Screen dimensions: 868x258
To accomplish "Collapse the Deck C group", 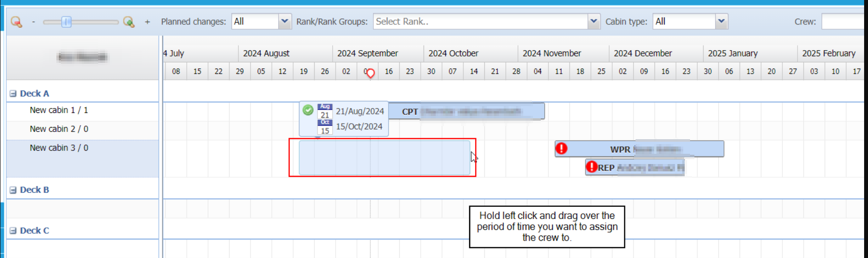I will pos(13,231).
